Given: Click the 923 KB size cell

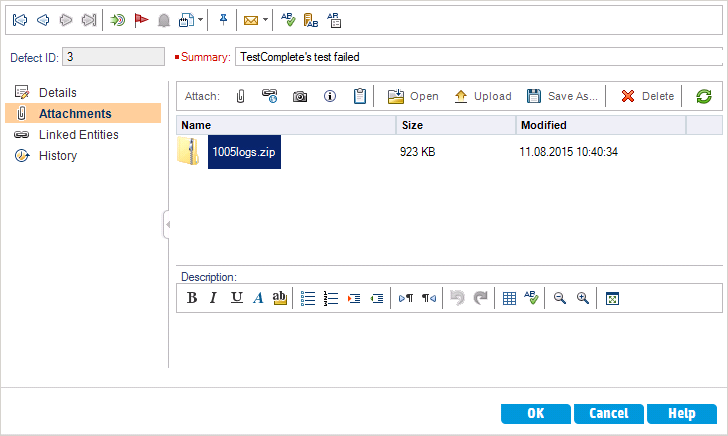Looking at the screenshot, I should click(x=417, y=152).
